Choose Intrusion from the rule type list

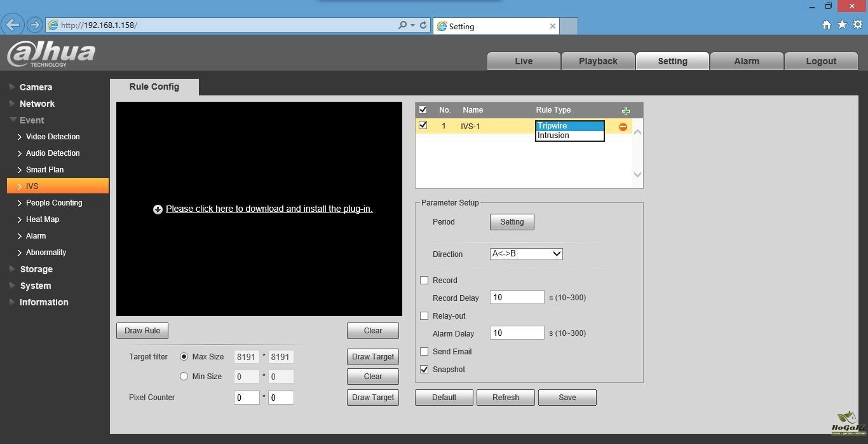(553, 135)
